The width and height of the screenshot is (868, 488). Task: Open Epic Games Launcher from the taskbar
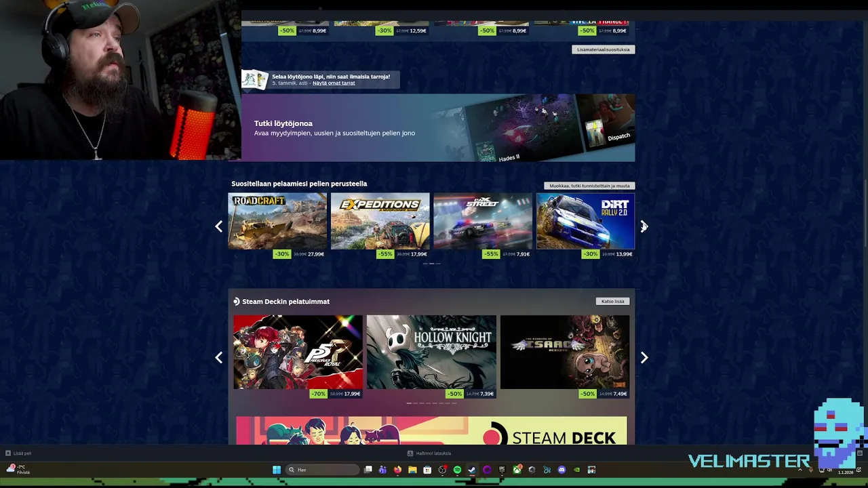pyautogui.click(x=502, y=470)
